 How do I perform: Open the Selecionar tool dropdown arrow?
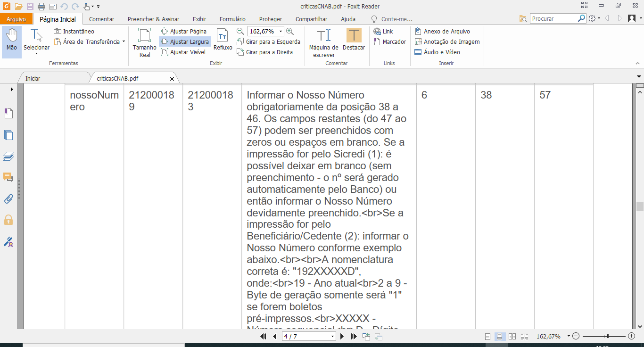coord(36,54)
